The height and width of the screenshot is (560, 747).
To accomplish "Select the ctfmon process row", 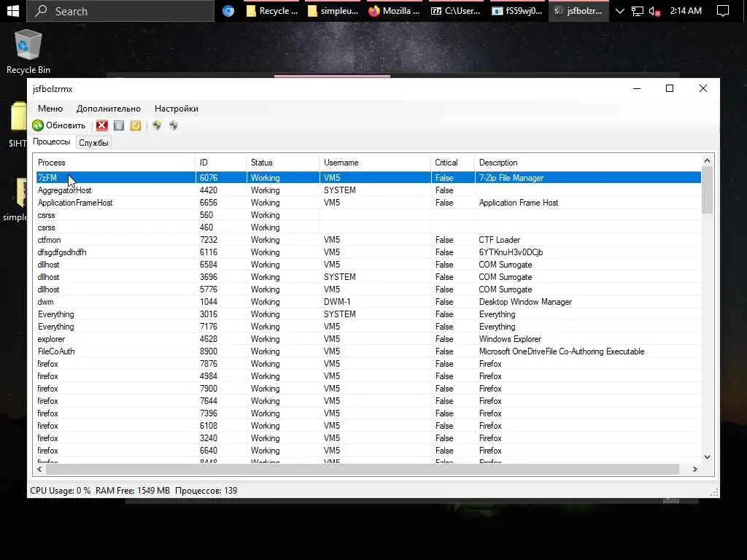I will [x=368, y=239].
